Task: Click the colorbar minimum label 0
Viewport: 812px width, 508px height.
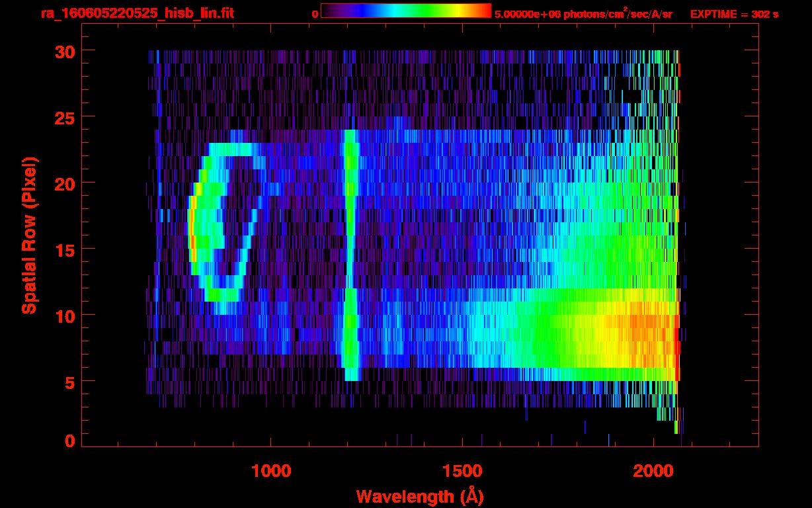Action: coord(315,14)
